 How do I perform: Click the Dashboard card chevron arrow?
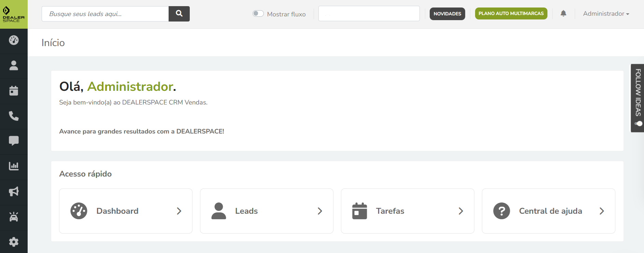click(179, 211)
